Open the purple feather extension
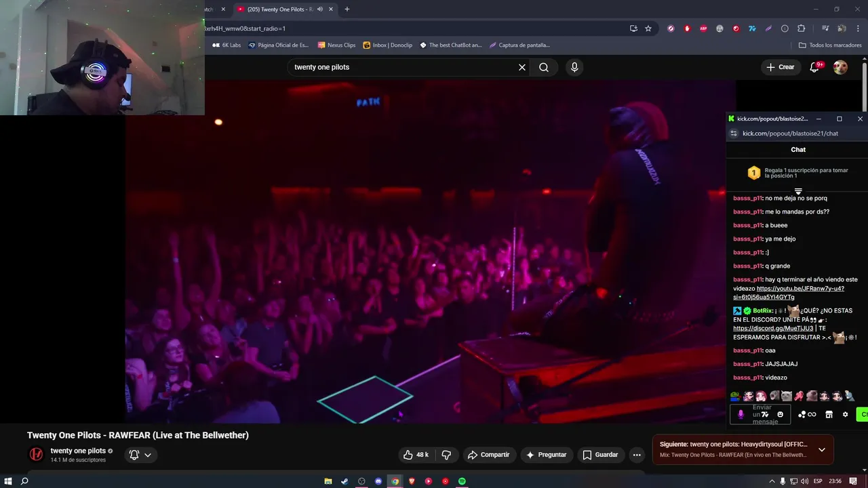868x488 pixels. point(768,28)
